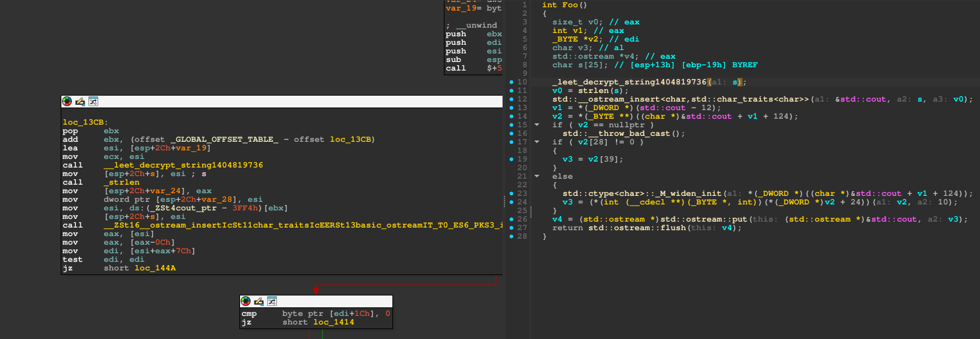Click '_strlen' call target in disassembly
Viewport: 980px width, 339px height.
pos(121,182)
